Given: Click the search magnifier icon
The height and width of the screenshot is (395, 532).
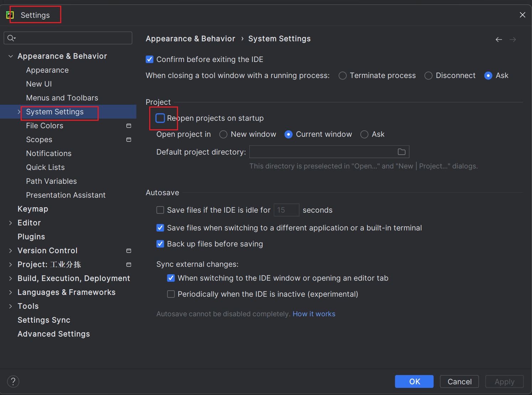Looking at the screenshot, I should (x=11, y=38).
